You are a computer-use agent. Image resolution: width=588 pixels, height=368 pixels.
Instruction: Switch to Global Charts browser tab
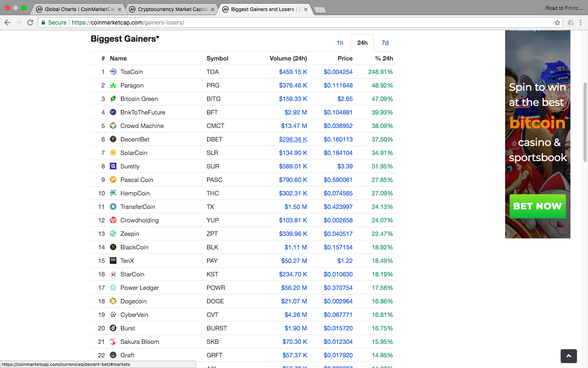coord(78,9)
